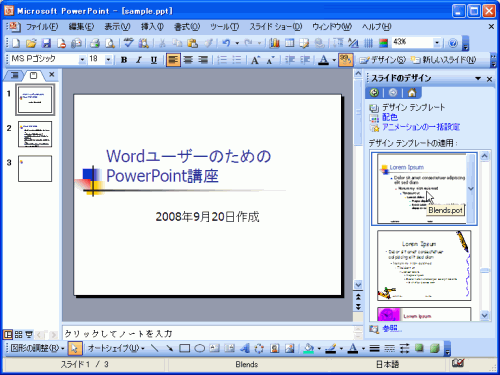500x375 pixels.
Task: Open font color dropdown in formatting toolbar
Action: pyautogui.click(x=334, y=60)
